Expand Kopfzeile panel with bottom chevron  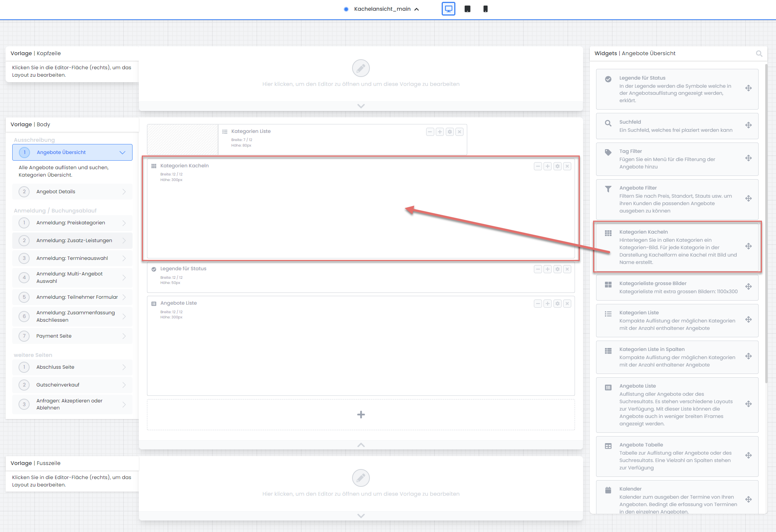point(361,106)
